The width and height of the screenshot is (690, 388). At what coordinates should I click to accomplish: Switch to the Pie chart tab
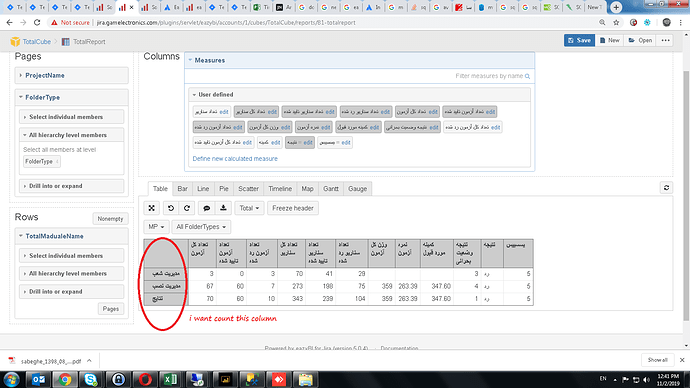tap(224, 189)
